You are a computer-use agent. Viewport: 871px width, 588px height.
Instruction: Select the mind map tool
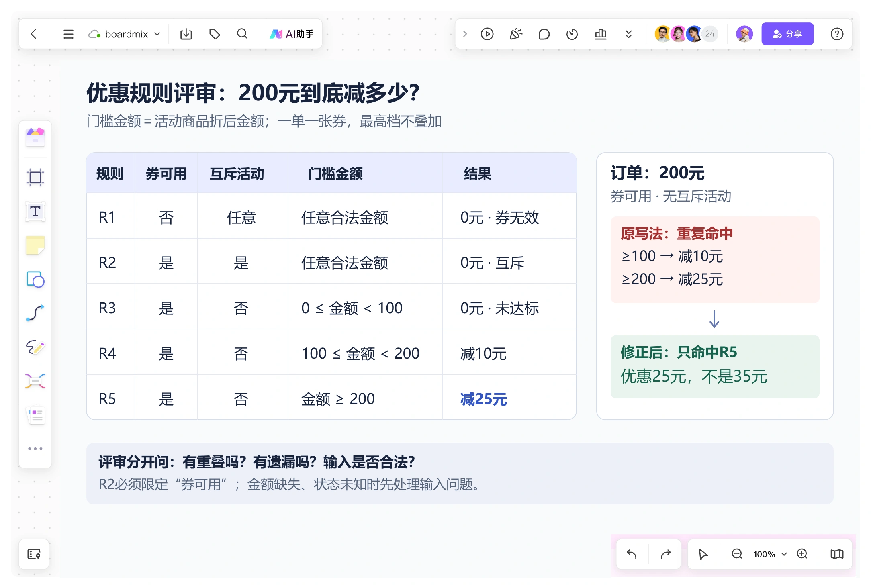point(35,381)
